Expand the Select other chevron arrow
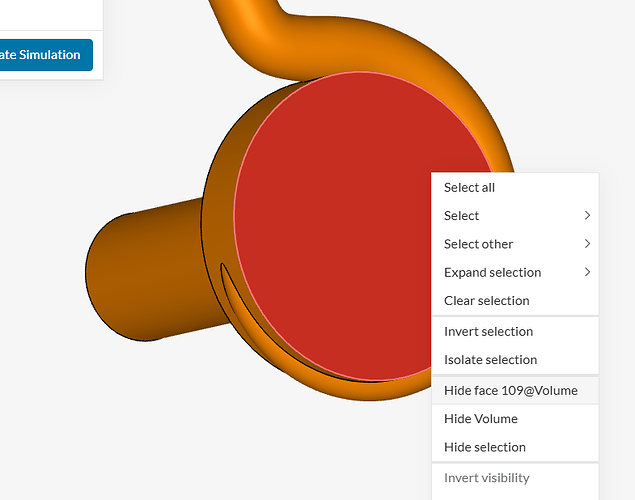 point(587,244)
